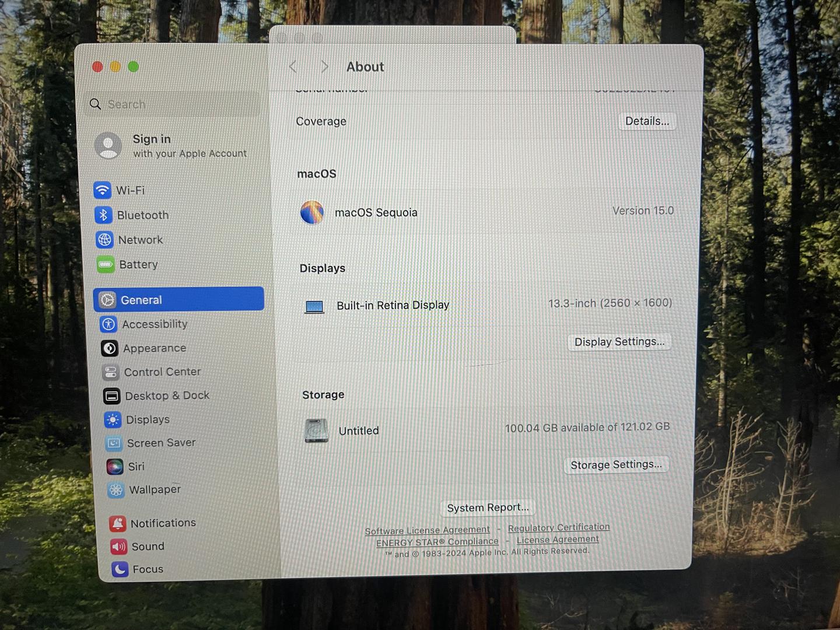Select the Bluetooth icon in the sidebar
This screenshot has width=840, height=630.
pos(103,215)
